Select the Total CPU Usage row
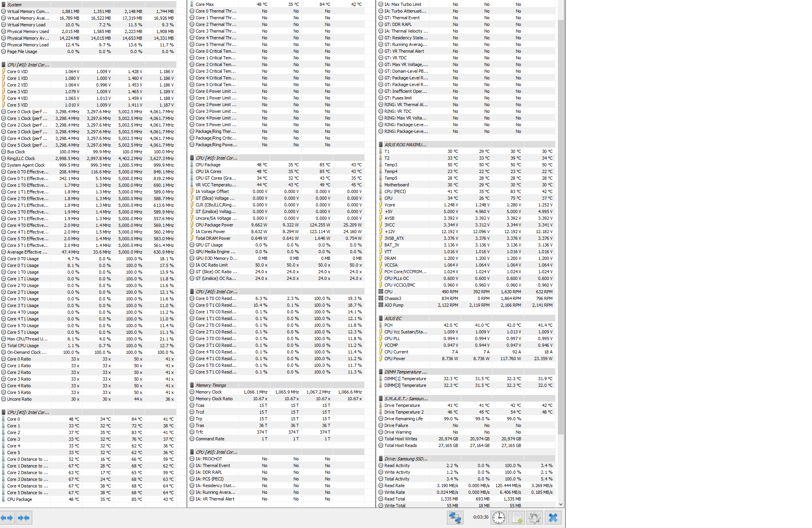 pos(23,346)
